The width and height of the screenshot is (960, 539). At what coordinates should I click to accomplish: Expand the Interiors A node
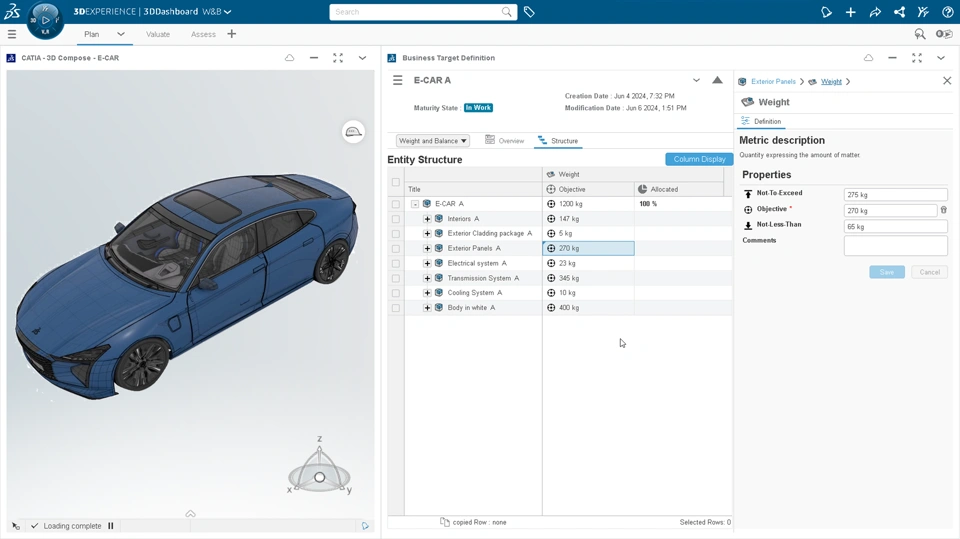coord(427,219)
